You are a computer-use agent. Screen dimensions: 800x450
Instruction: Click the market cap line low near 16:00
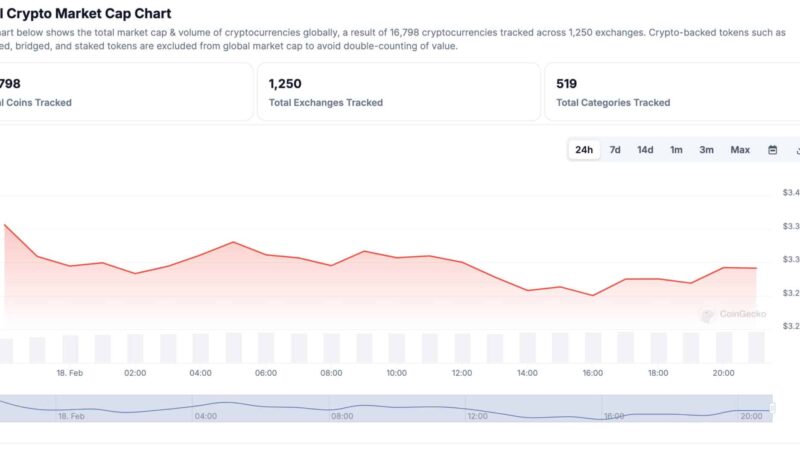(x=593, y=295)
